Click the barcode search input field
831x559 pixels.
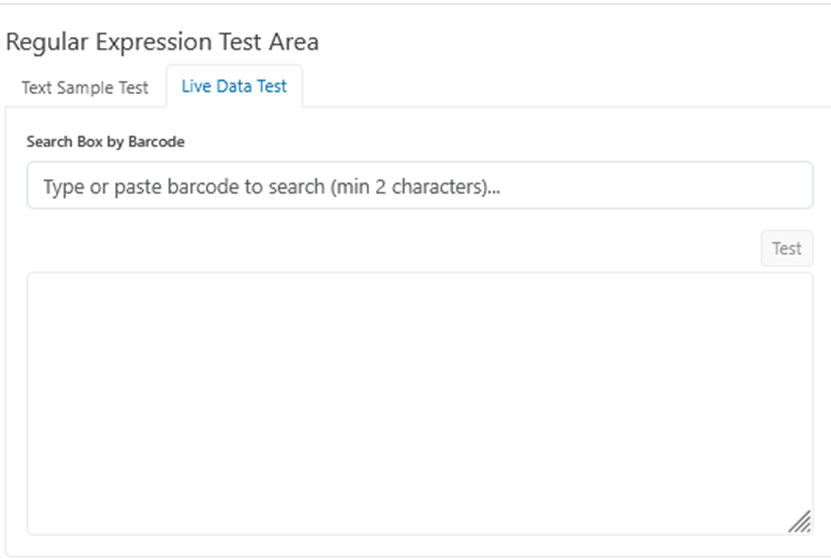pos(420,186)
